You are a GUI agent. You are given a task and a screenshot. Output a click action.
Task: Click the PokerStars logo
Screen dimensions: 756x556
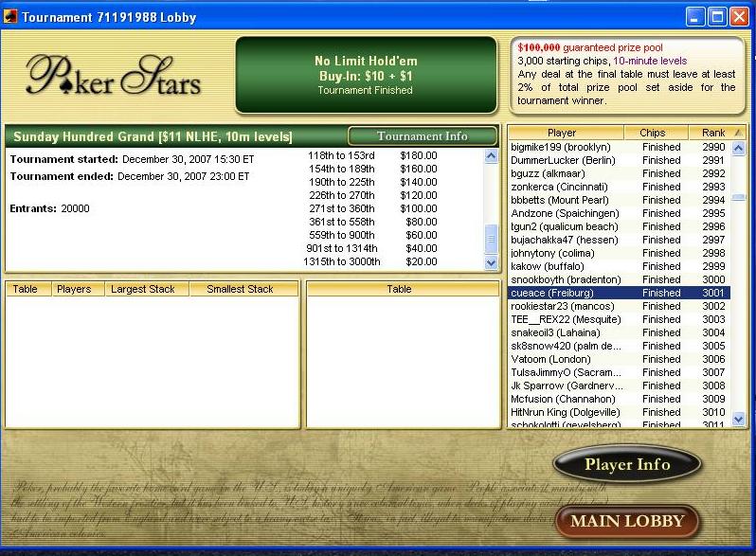[x=114, y=76]
